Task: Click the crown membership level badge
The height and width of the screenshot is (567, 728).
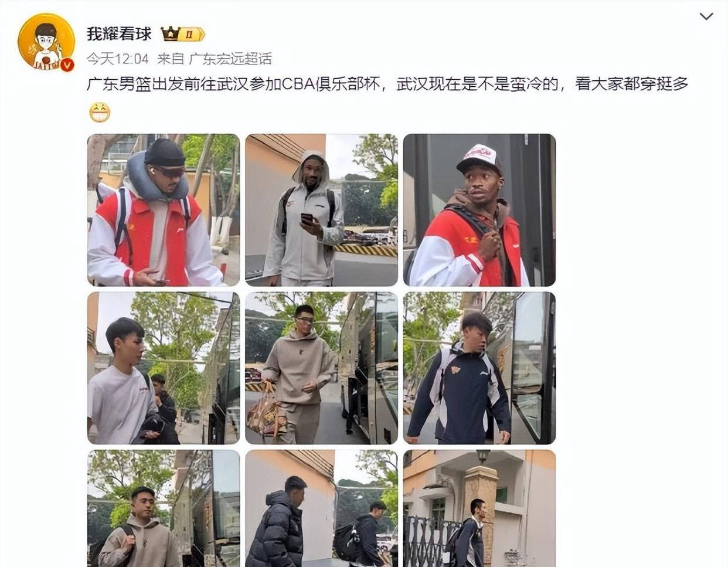Action: [x=182, y=34]
